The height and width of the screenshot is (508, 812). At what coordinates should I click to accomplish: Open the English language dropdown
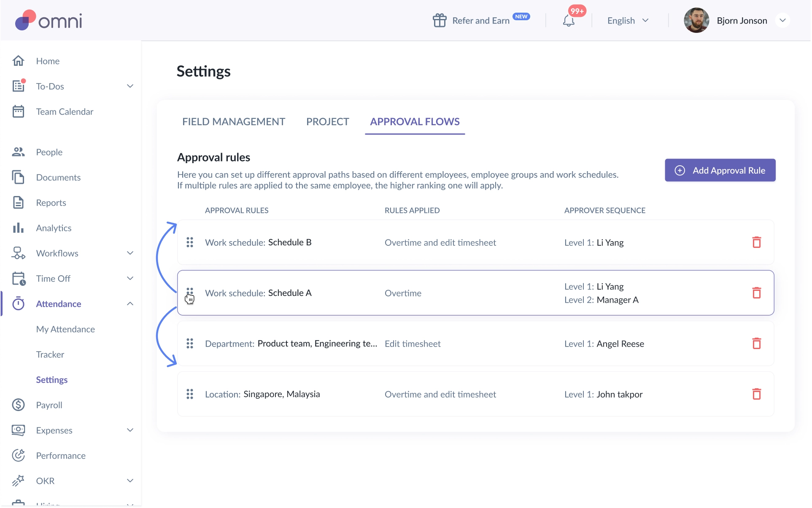point(628,21)
